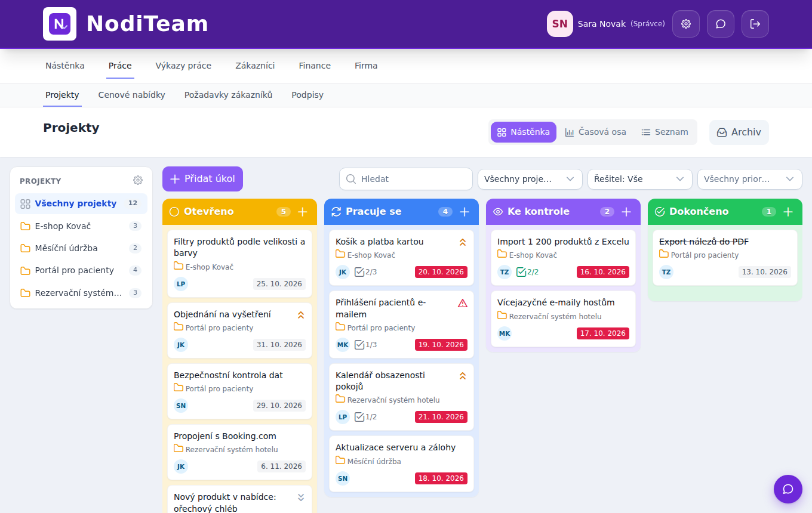The width and height of the screenshot is (812, 513).
Task: Open the Archiv button
Action: (x=739, y=132)
